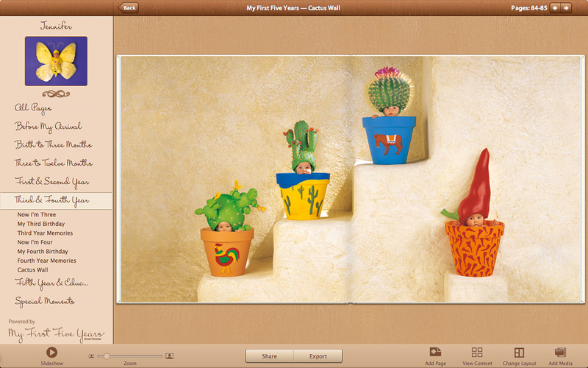588x368 pixels.
Task: Click the Change Layout icon
Action: (x=519, y=353)
